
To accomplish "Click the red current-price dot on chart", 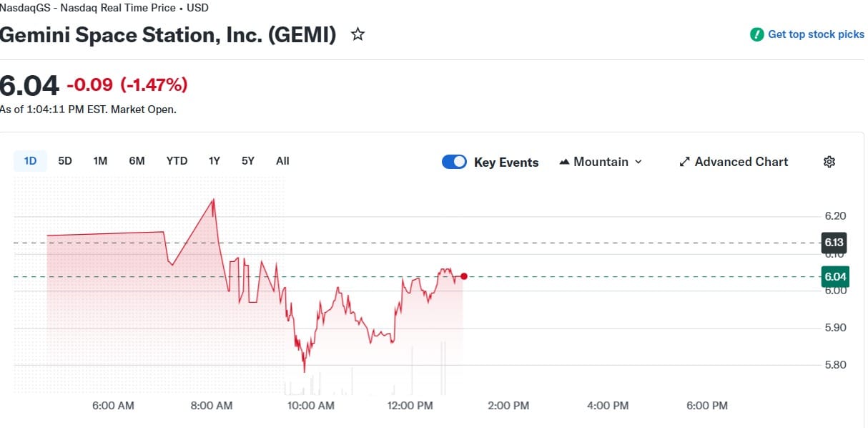I will coord(464,276).
